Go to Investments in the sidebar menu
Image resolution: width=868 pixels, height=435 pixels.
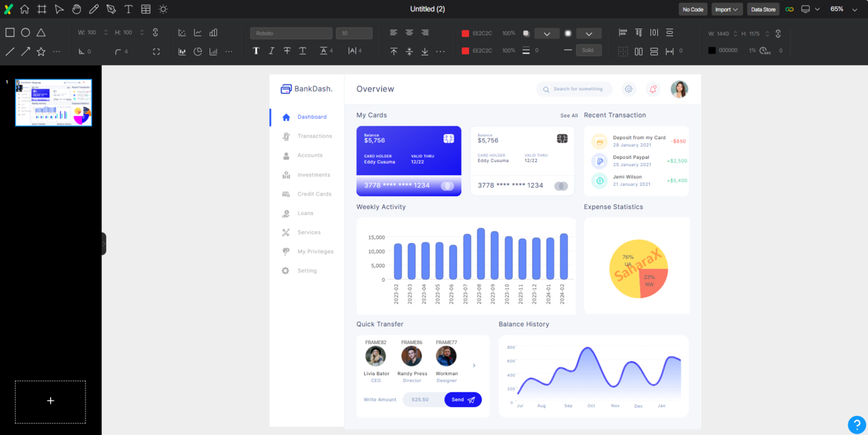(x=313, y=175)
